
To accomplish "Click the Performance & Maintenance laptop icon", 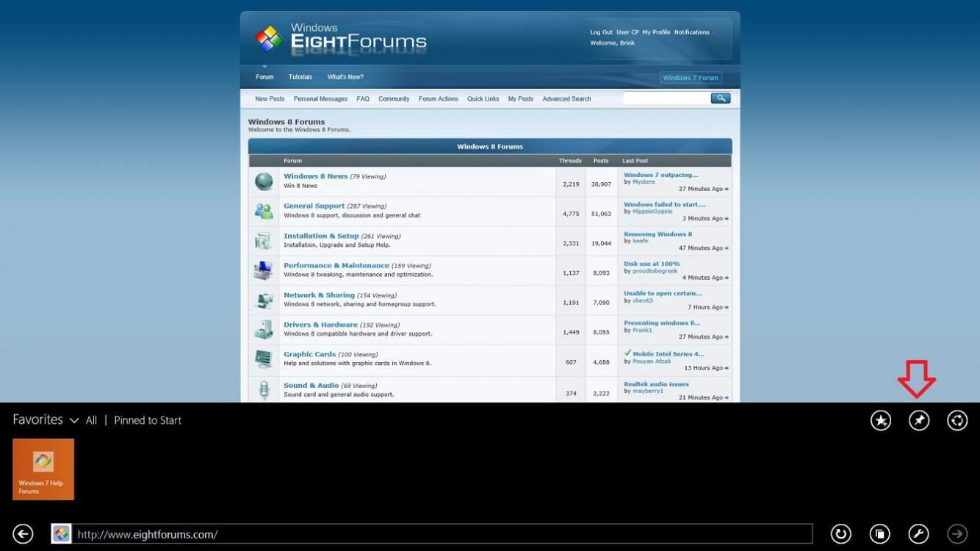I will coord(264,270).
